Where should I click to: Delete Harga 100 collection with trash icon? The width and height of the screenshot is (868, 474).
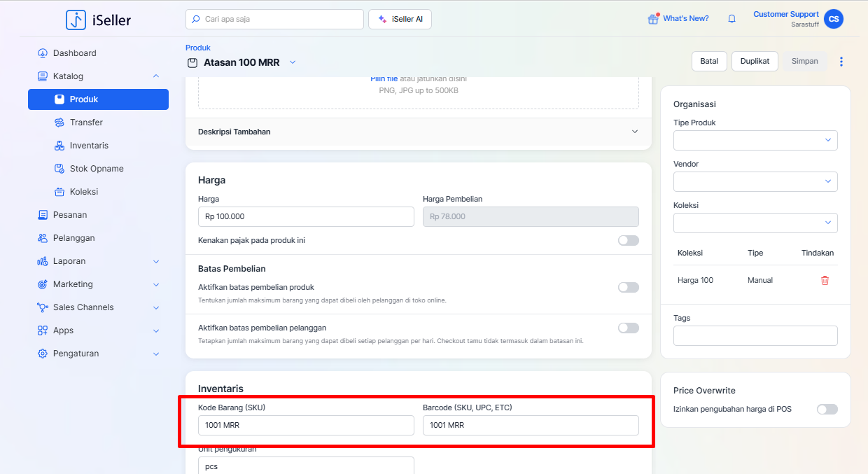tap(825, 280)
